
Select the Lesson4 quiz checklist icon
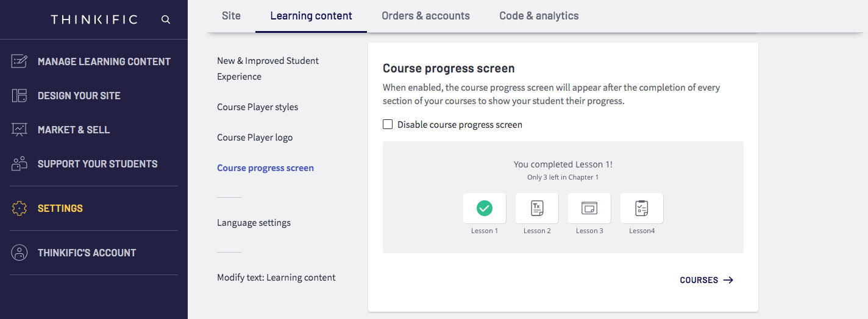642,208
